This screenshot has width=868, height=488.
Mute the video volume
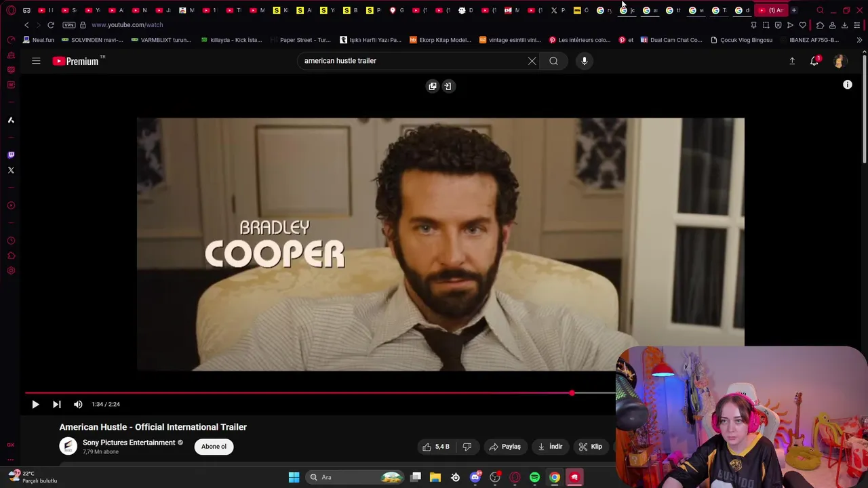coord(78,405)
